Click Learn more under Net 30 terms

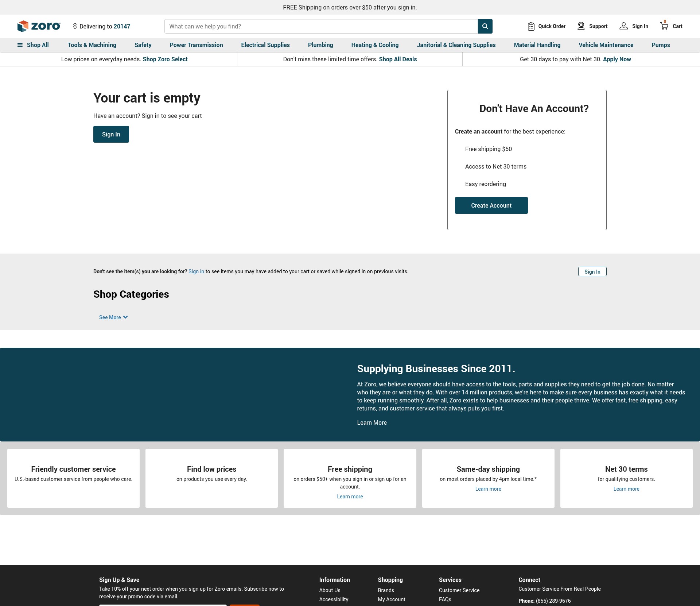[626, 489]
